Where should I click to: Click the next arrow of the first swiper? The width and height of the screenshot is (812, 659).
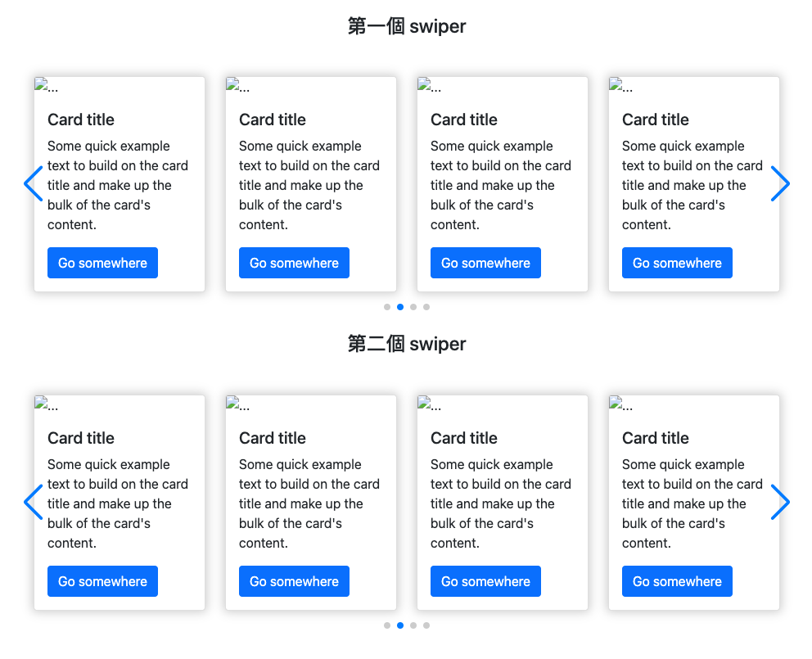coord(780,184)
